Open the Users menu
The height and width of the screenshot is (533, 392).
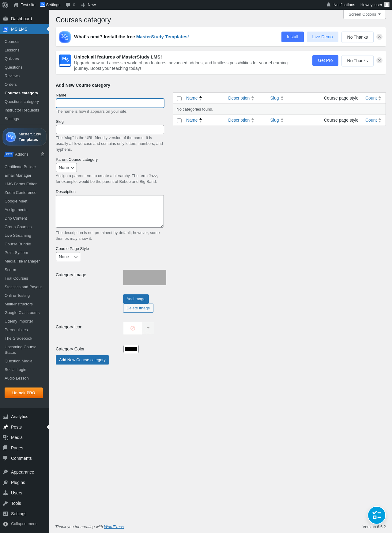(24, 493)
